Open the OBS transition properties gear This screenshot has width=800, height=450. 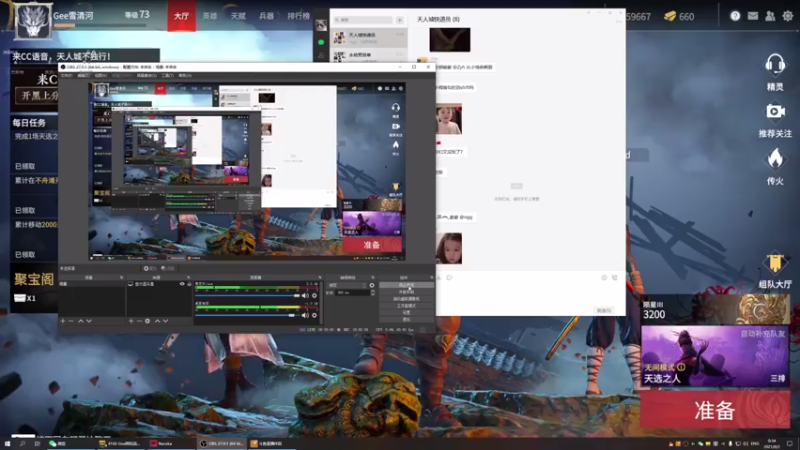371,285
